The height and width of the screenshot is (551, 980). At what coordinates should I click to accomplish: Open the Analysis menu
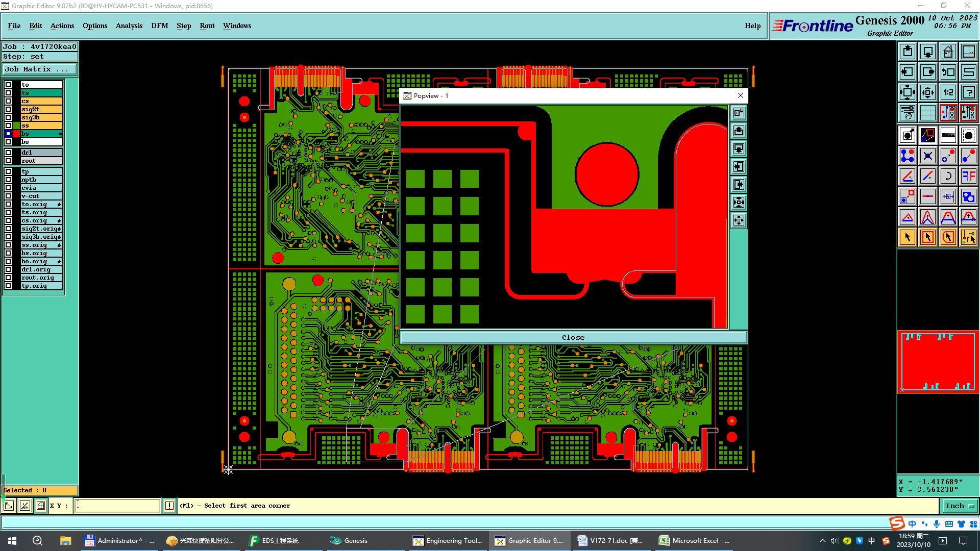click(x=129, y=26)
